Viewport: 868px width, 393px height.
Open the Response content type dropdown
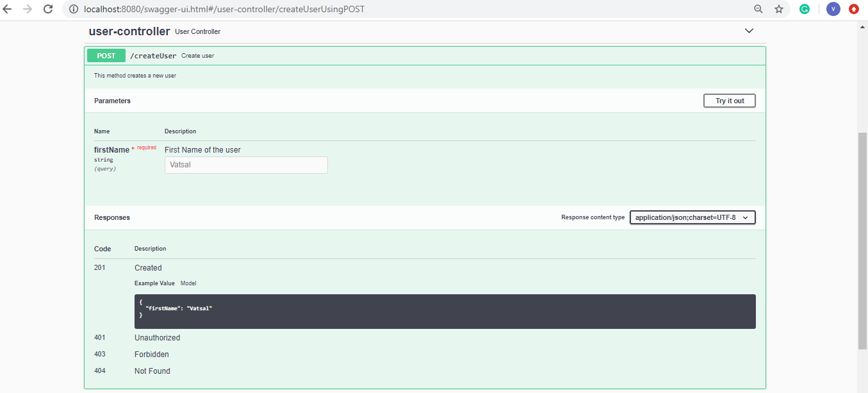(x=692, y=217)
